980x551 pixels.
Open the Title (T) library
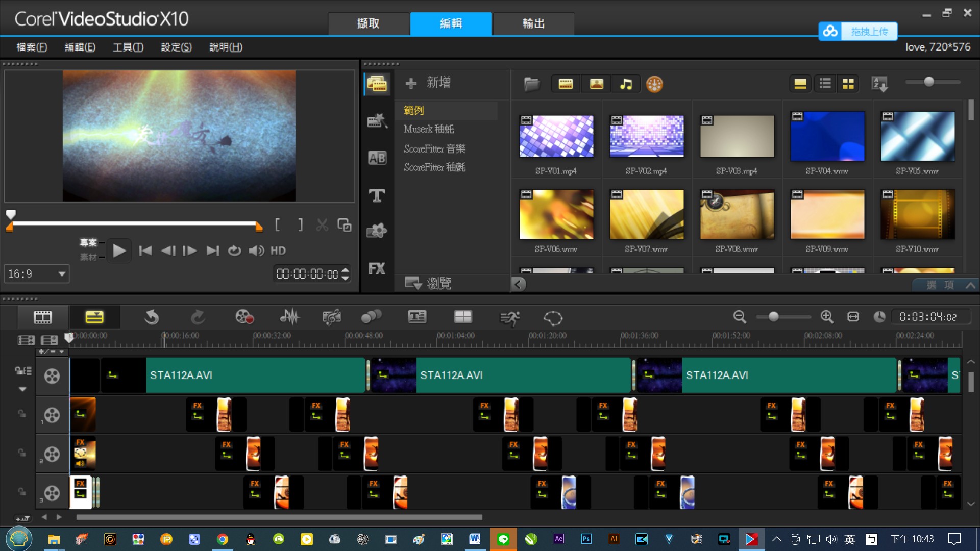[x=377, y=195]
